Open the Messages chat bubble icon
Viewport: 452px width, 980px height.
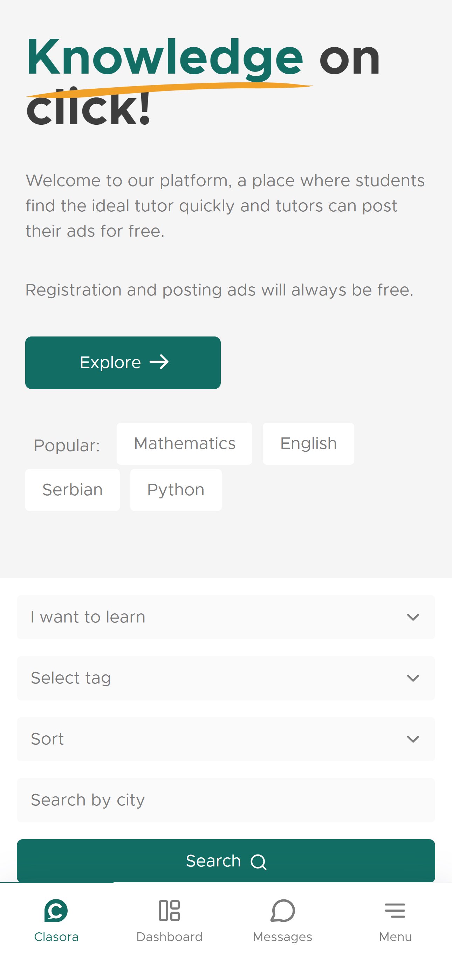(x=283, y=910)
